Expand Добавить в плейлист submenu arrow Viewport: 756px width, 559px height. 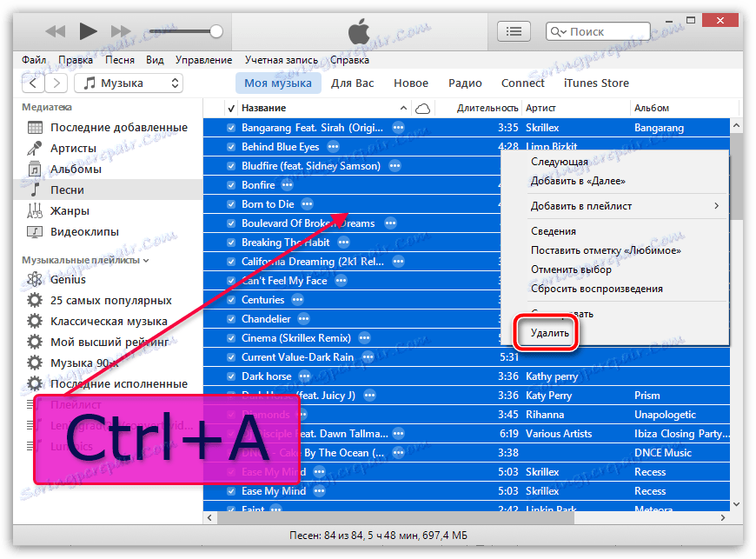[x=717, y=206]
